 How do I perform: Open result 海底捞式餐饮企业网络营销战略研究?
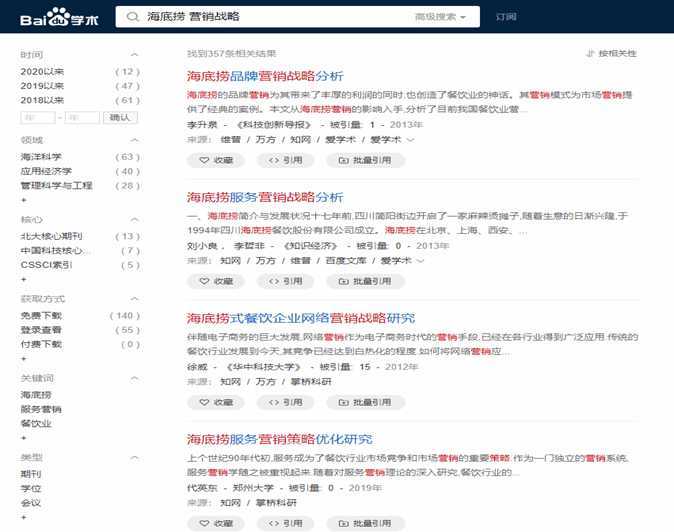click(x=301, y=318)
